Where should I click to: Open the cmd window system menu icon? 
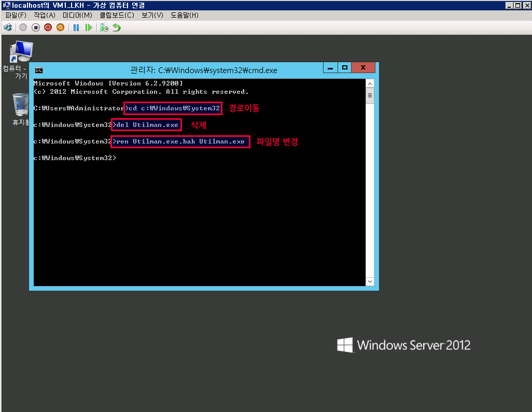pyautogui.click(x=39, y=70)
